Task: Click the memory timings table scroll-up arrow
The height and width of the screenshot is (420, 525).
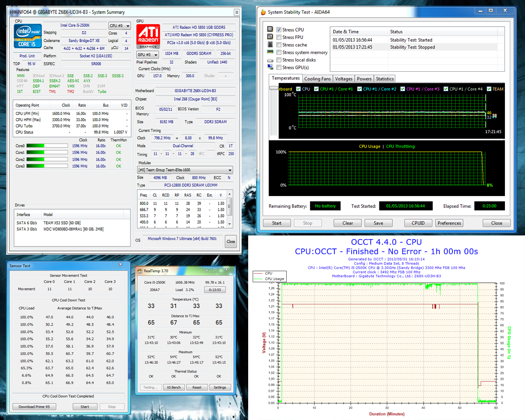Action: (229, 194)
